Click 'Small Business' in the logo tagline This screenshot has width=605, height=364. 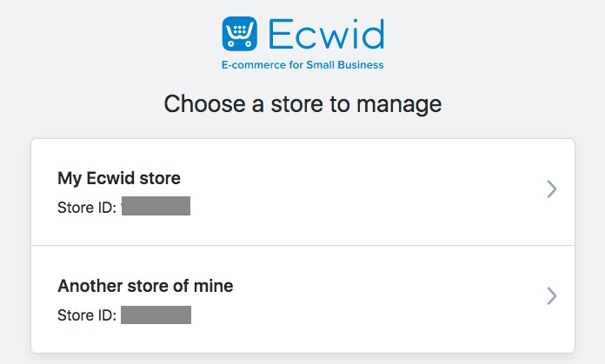pyautogui.click(x=345, y=65)
